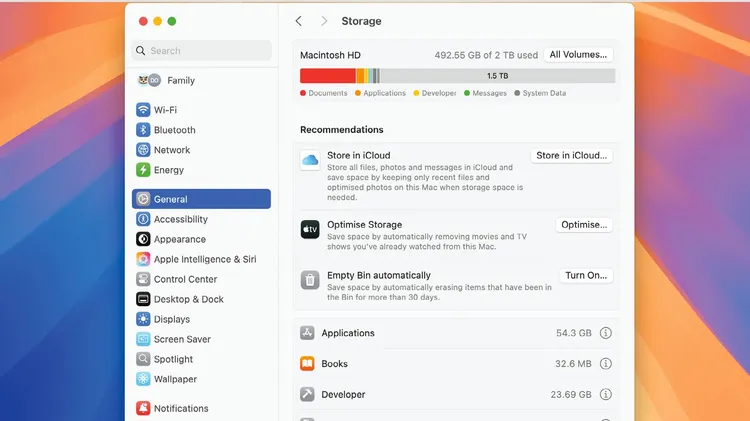
Task: Click the Optimise storage button
Action: 584,225
